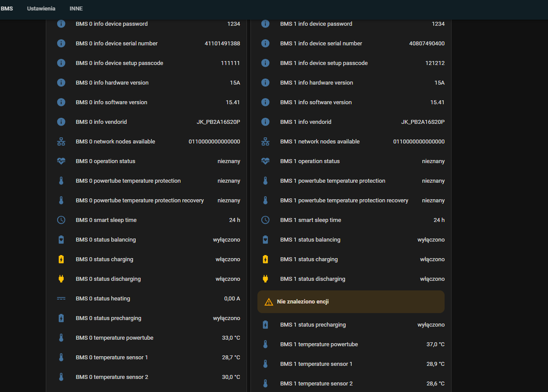Viewport: 548px width, 392px height.
Task: Click battery icon for BMS 1 status precharging
Action: [x=265, y=325]
